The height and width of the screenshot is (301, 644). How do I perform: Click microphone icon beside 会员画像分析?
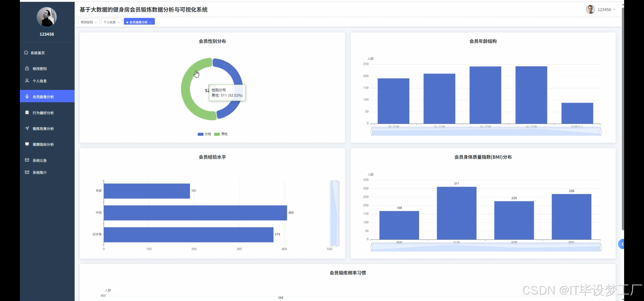[27, 96]
